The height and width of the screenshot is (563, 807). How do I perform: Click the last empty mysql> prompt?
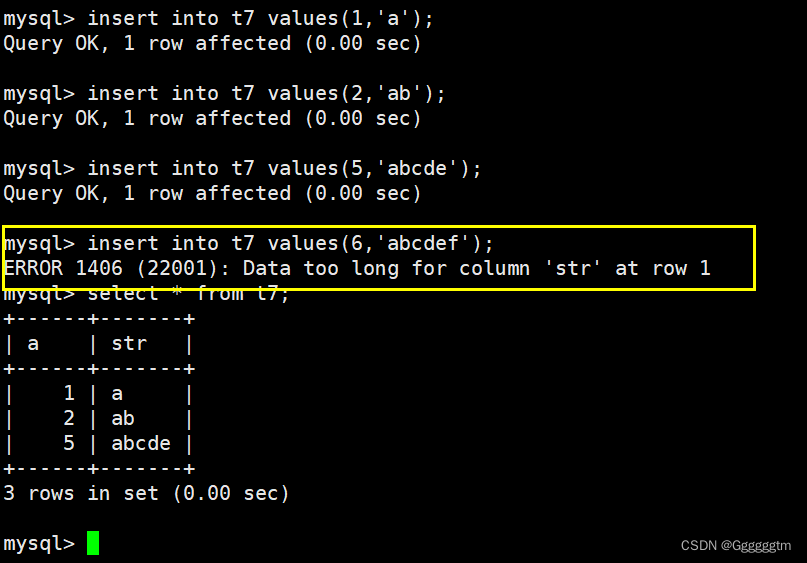(39, 543)
